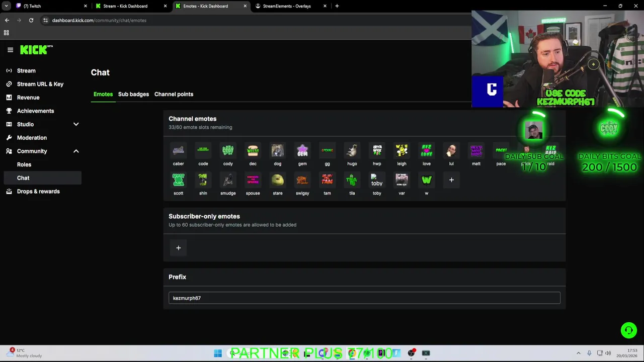Select the gem emote
Viewport: 644px width, 362px height.
[302, 150]
